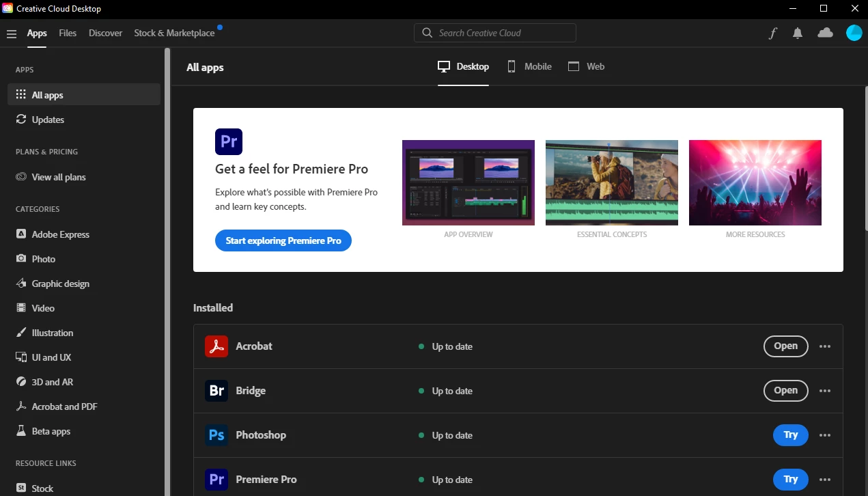Open the Bridge app

click(x=785, y=391)
